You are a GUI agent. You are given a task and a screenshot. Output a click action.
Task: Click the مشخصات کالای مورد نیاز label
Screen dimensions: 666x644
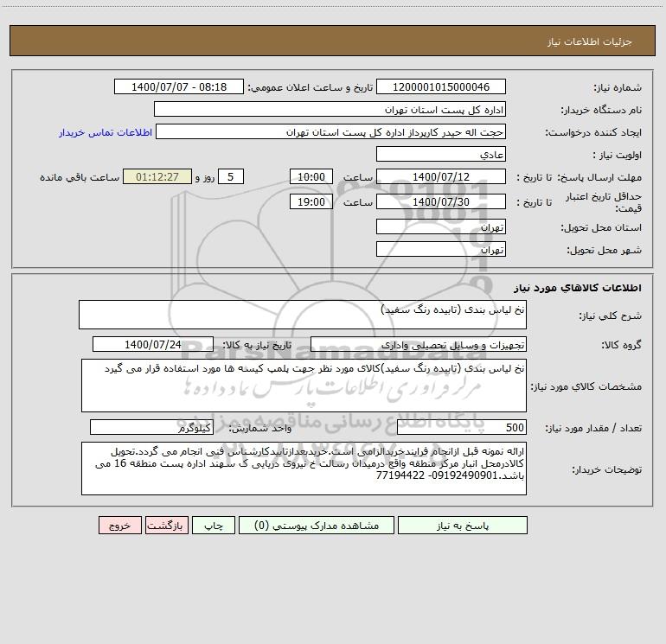point(586,386)
